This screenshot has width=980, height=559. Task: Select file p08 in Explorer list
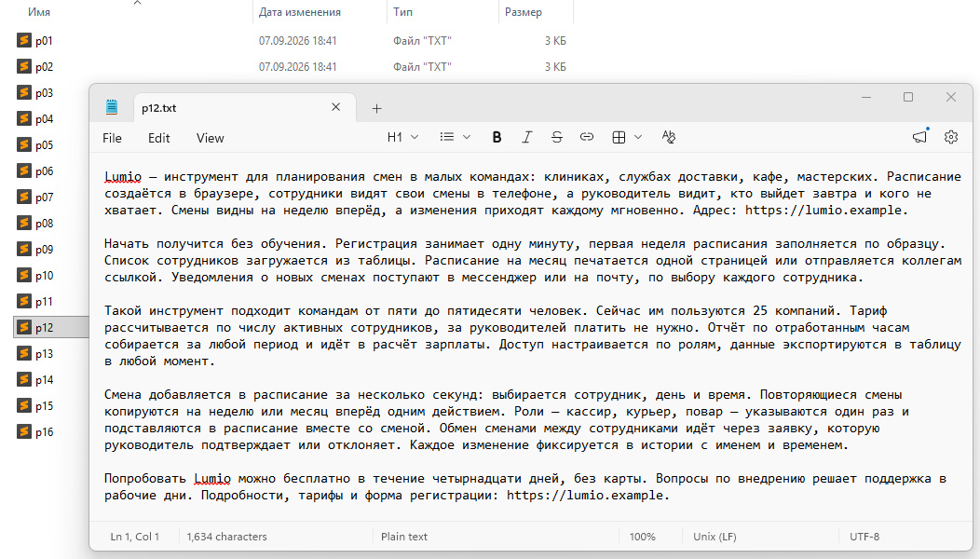(x=44, y=224)
